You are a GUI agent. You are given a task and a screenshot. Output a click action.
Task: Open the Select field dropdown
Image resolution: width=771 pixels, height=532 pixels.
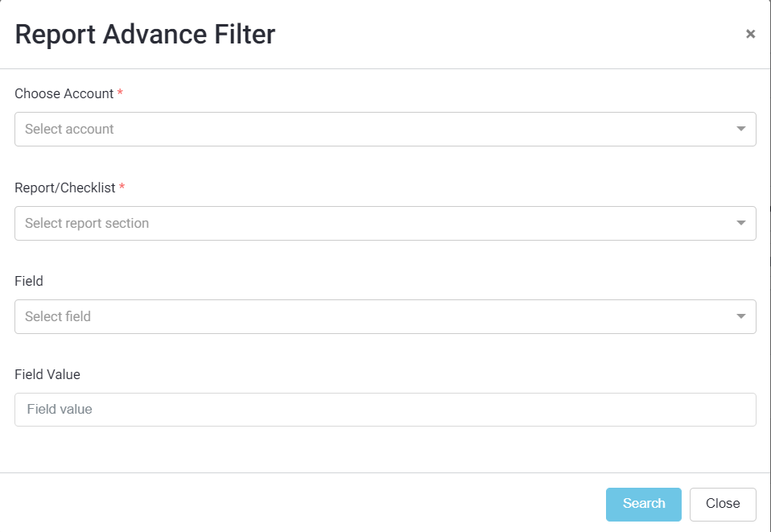(385, 316)
